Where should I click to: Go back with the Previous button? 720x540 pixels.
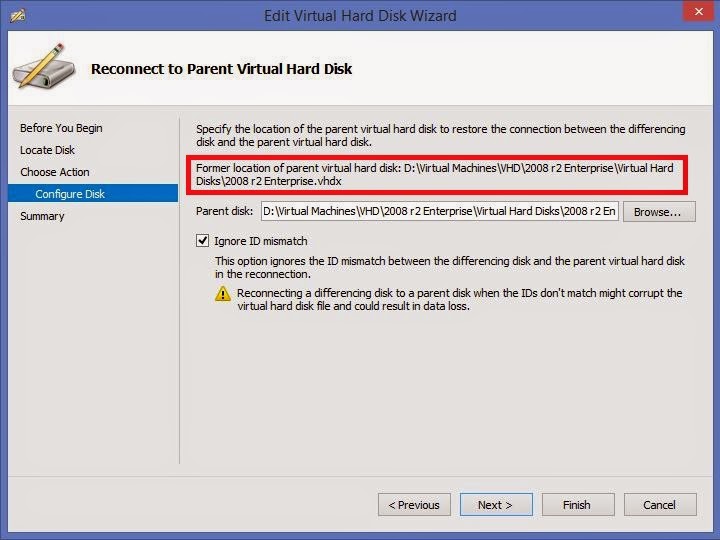414,505
